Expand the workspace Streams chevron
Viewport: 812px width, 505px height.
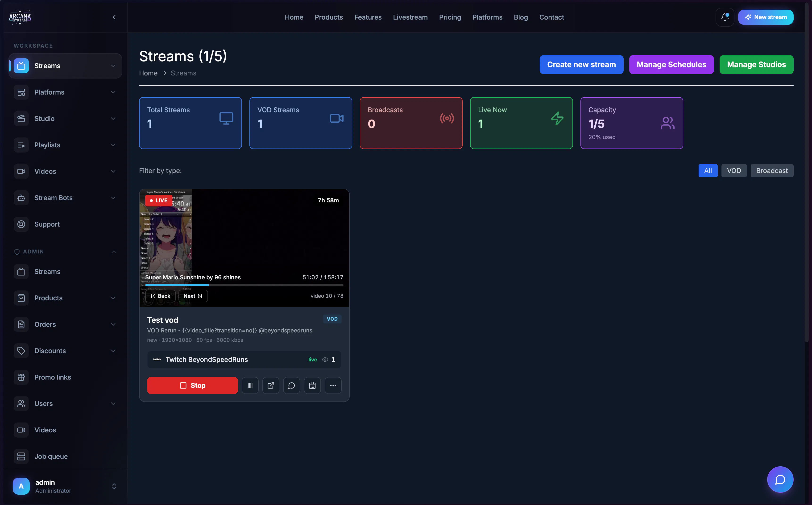(x=113, y=66)
